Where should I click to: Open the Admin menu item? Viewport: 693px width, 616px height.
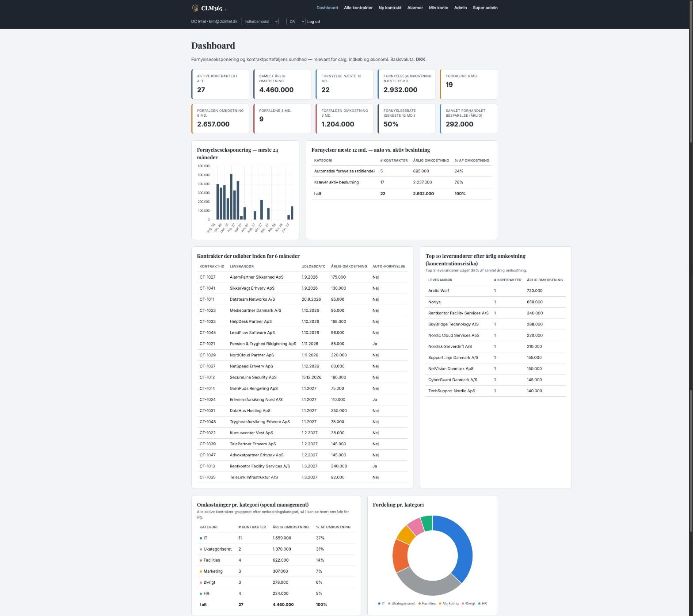pos(461,8)
